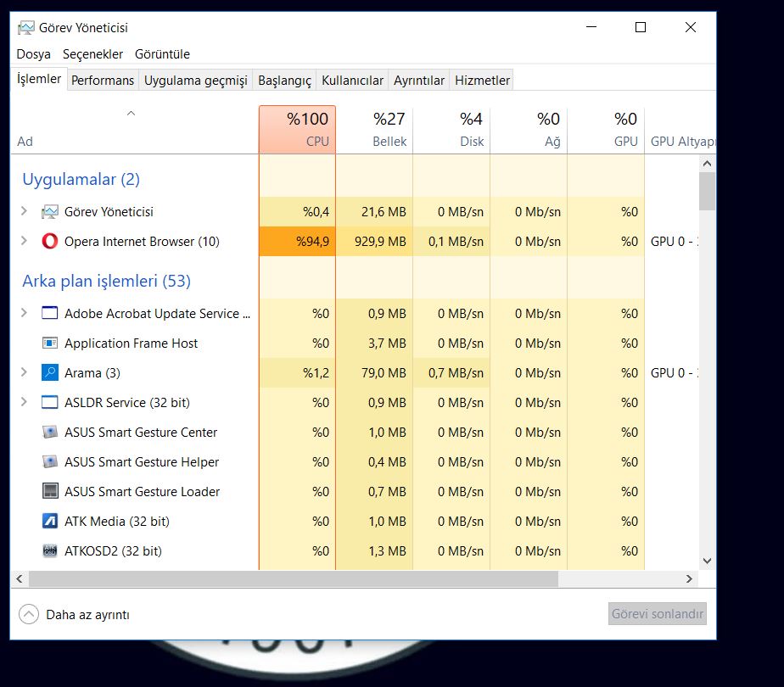Click the horizontal scrollbar left arrow

tap(20, 578)
